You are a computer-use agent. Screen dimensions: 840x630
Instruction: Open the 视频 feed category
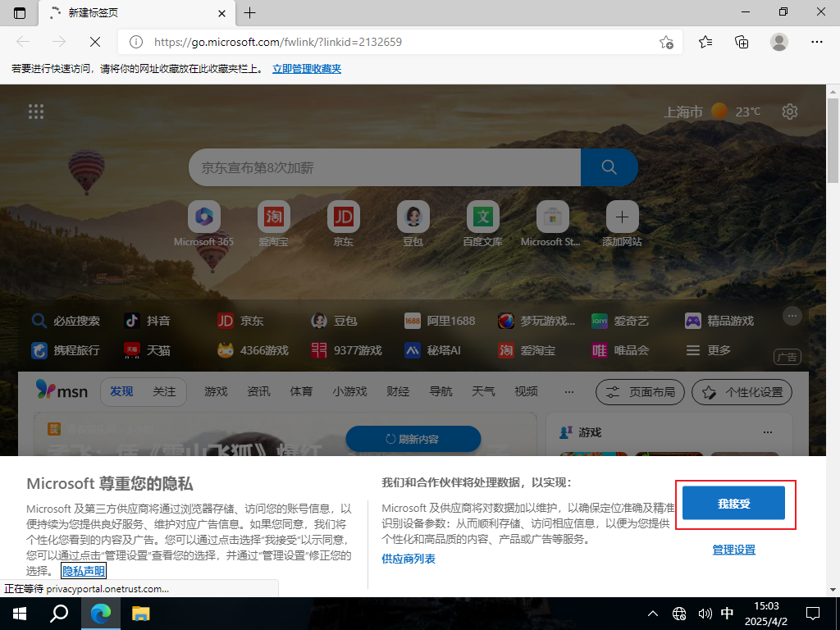(526, 391)
